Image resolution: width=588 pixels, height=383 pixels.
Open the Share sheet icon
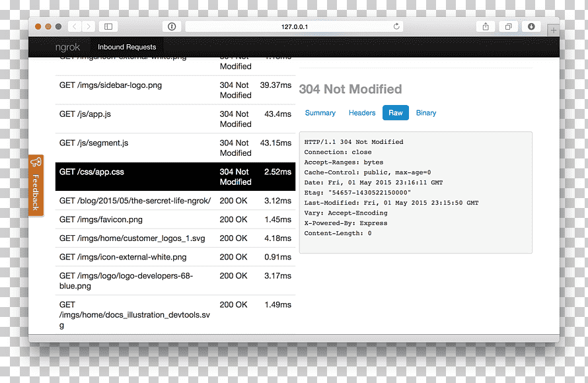pyautogui.click(x=486, y=26)
